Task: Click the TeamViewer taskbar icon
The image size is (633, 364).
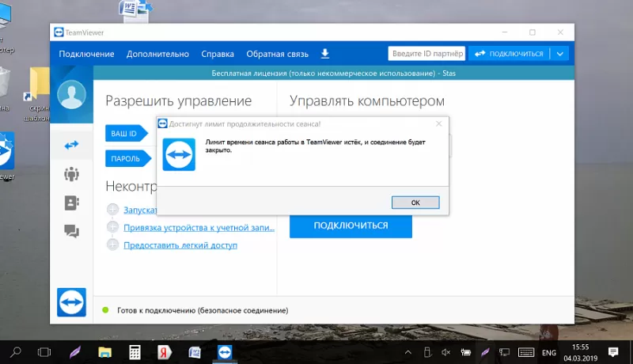Action: click(x=225, y=352)
